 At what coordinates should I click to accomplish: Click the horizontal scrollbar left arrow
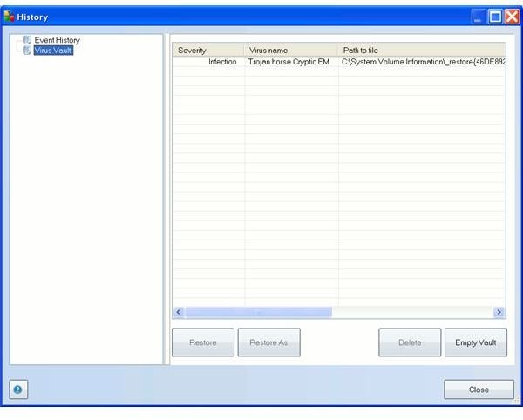178,312
